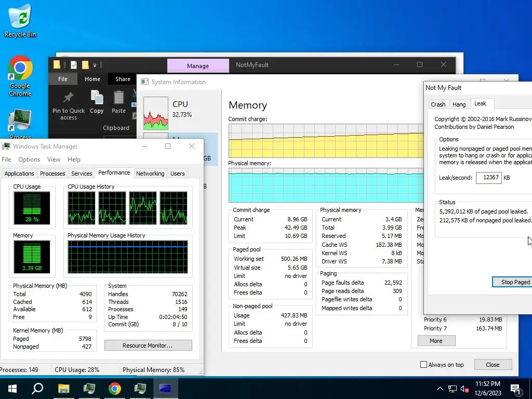Image resolution: width=532 pixels, height=399 pixels.
Task: Select the CPU graph thumbnail in System Information
Action: [156, 113]
